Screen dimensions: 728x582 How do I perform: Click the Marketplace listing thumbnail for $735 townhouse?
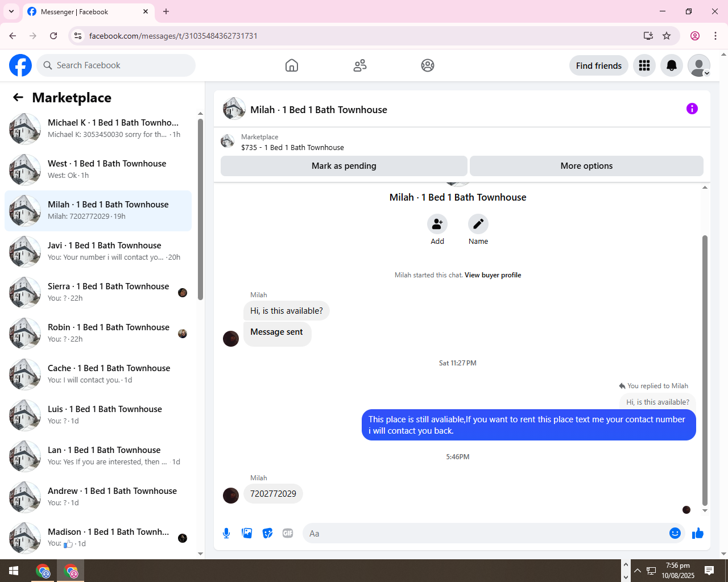click(x=227, y=141)
